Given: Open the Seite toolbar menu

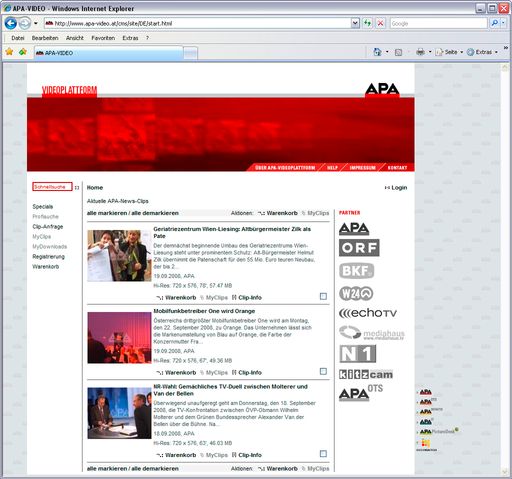Looking at the screenshot, I should [x=449, y=52].
